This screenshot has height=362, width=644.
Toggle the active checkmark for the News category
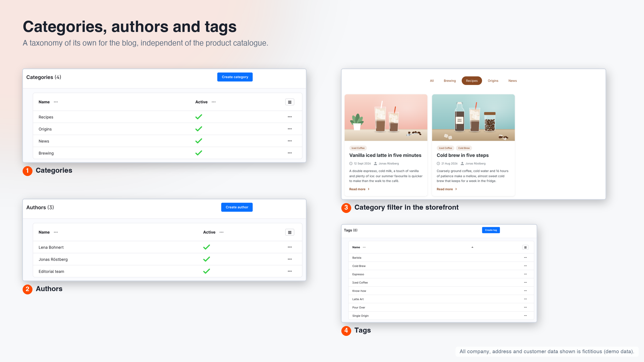199,141
